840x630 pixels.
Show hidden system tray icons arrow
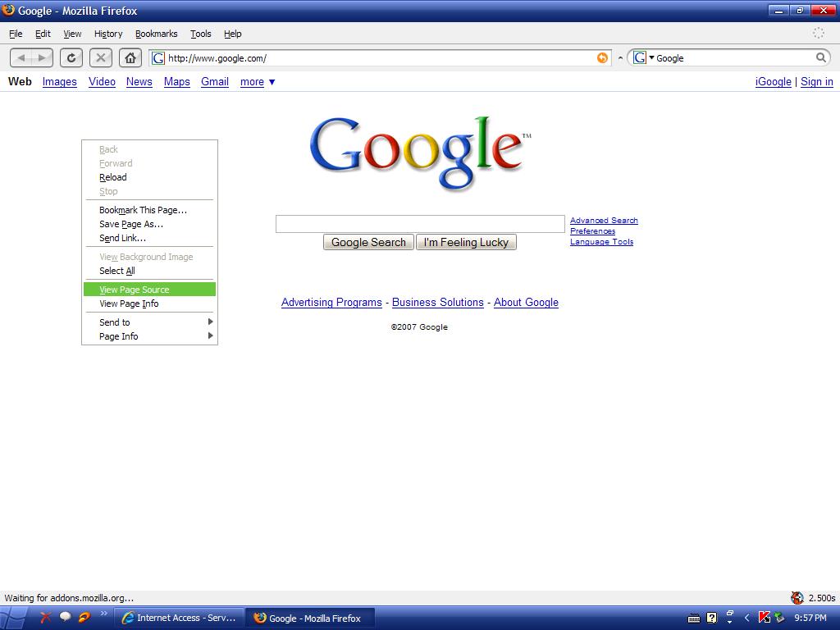[x=746, y=618]
